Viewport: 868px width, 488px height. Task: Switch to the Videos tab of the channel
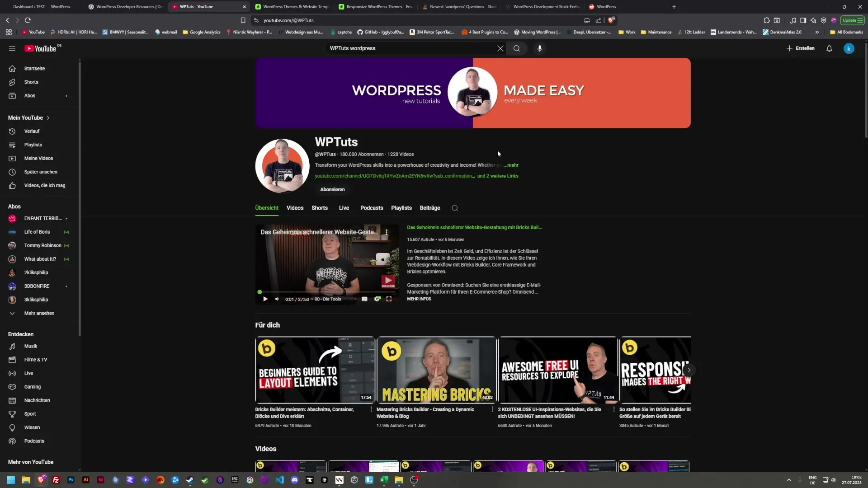[295, 208]
